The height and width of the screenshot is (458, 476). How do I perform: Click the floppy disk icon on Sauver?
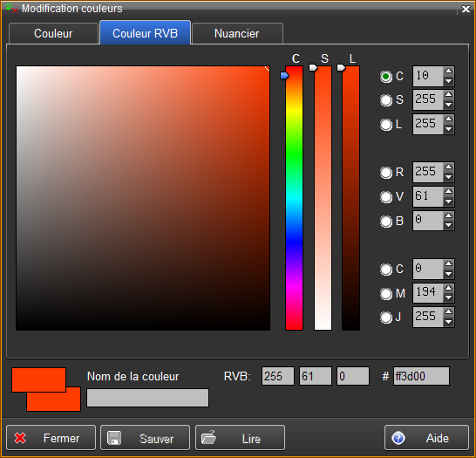tap(114, 438)
